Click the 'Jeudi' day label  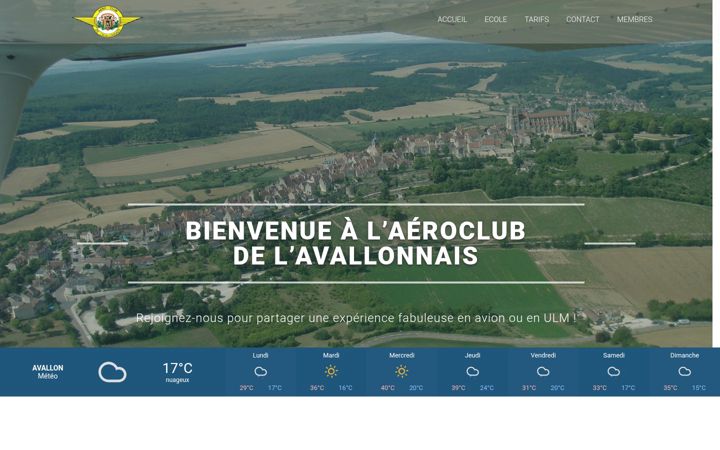pyautogui.click(x=472, y=355)
